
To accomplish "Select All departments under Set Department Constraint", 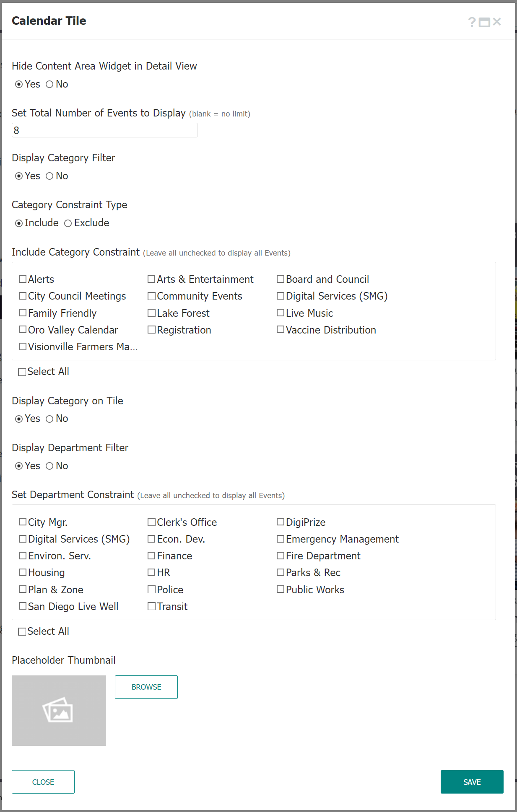I will [22, 631].
